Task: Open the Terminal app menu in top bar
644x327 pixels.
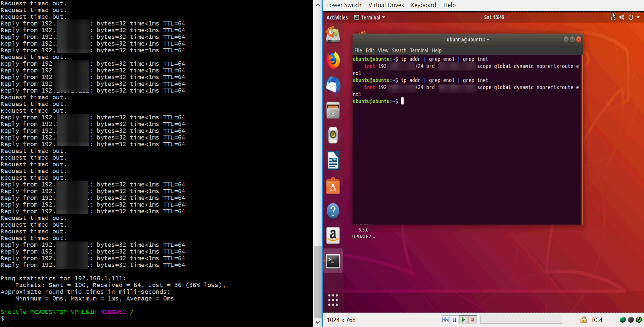Action: tap(370, 17)
